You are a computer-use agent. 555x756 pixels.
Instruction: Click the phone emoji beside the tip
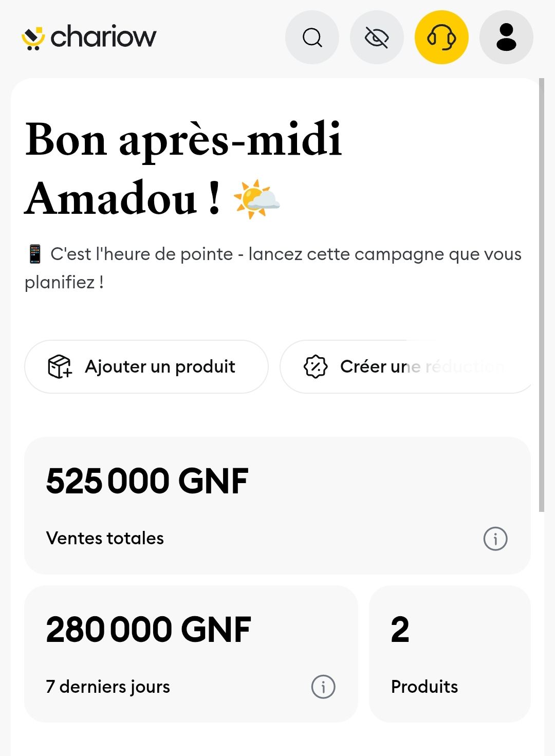coord(35,254)
